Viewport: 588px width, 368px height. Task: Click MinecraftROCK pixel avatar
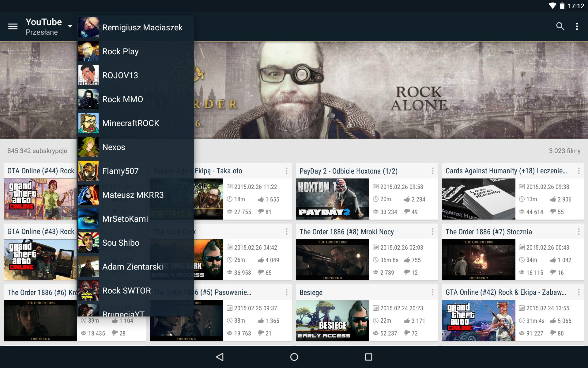tap(89, 123)
